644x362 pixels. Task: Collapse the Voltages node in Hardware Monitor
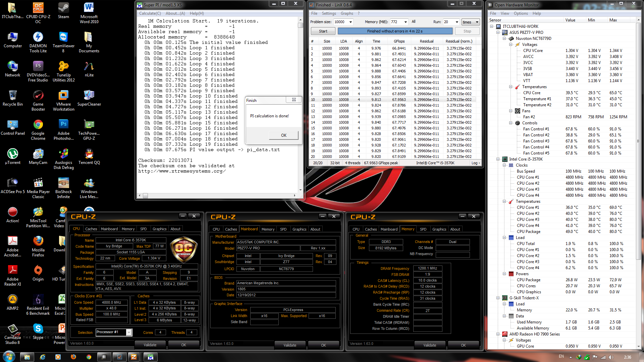[x=511, y=45]
